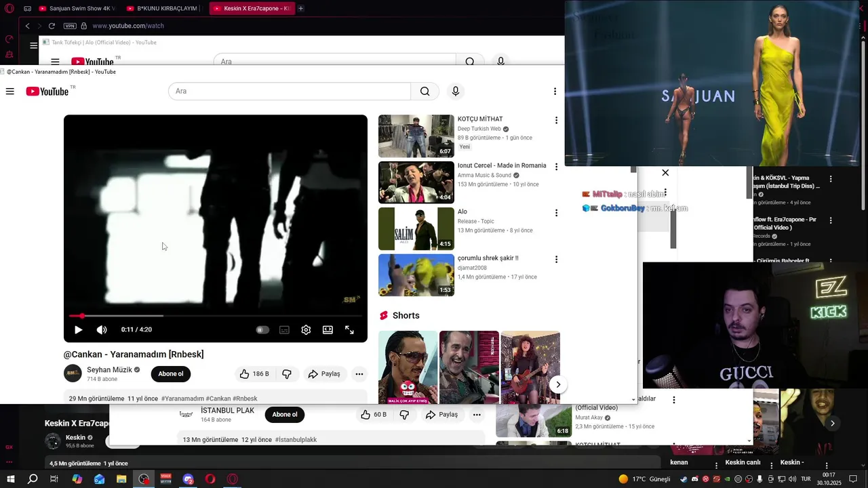
Task: Switch player to theater mode
Action: pos(328,330)
